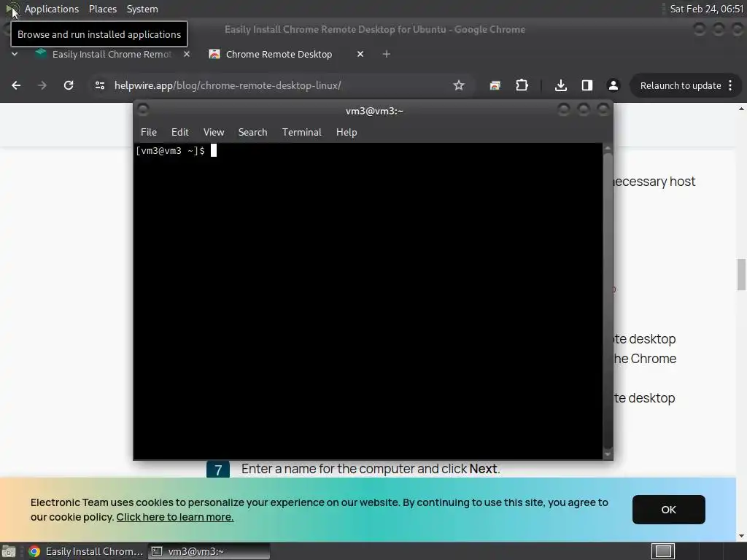This screenshot has width=747, height=560.
Task: Open terminal window menu button in title bar
Action: [143, 110]
